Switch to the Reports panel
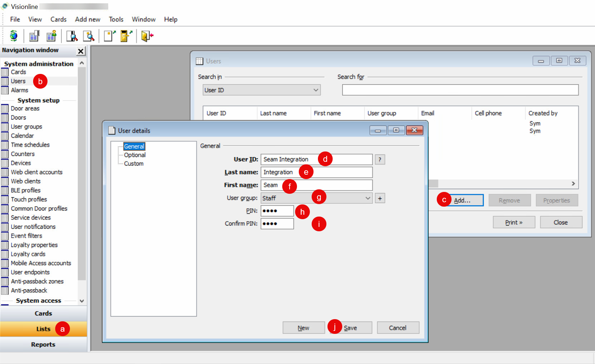The width and height of the screenshot is (595, 364). (43, 345)
